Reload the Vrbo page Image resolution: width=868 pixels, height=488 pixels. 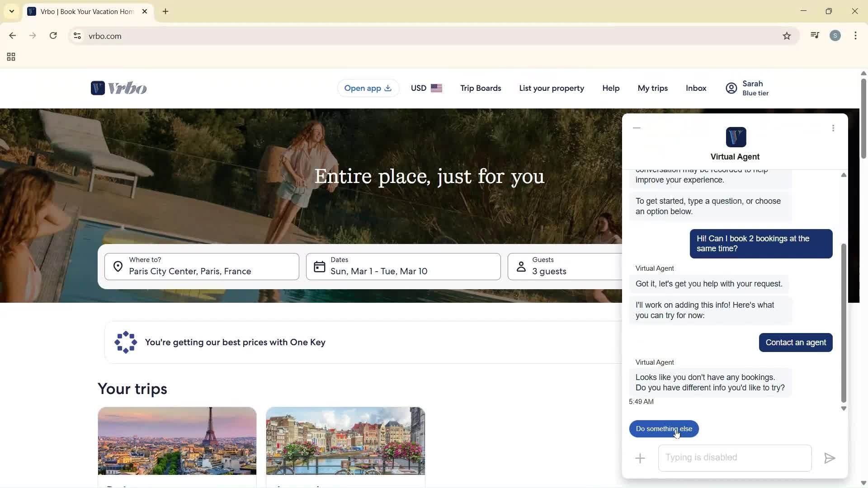[53, 36]
